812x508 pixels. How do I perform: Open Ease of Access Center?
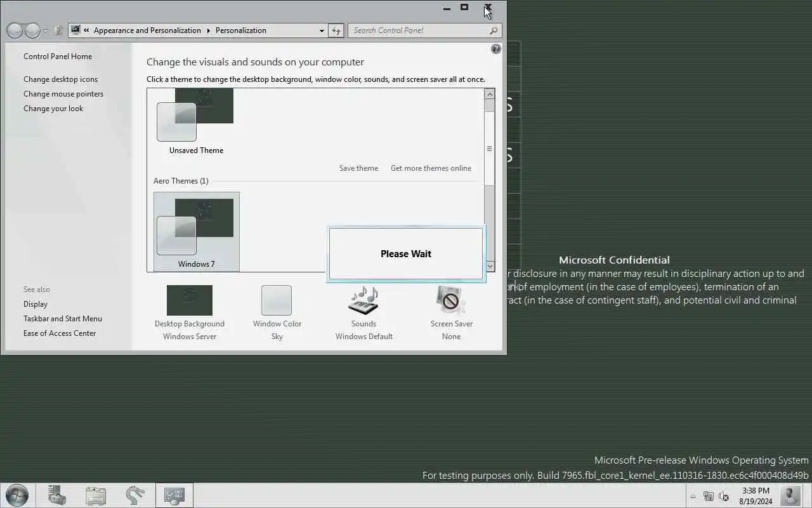coord(60,333)
